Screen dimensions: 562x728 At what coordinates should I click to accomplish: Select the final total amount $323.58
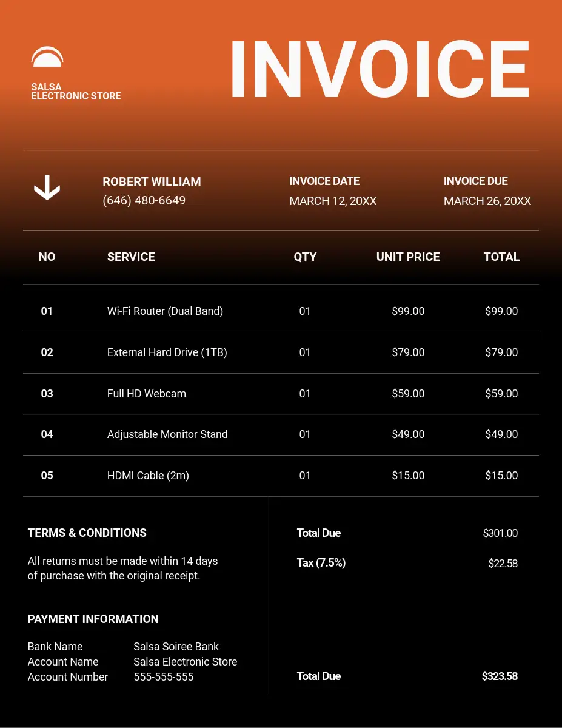pyautogui.click(x=500, y=676)
